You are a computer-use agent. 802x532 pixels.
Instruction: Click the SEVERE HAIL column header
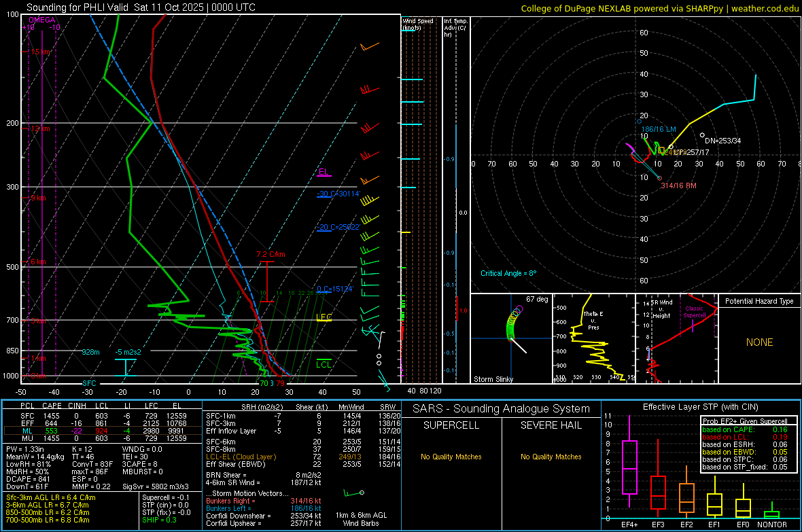(551, 425)
